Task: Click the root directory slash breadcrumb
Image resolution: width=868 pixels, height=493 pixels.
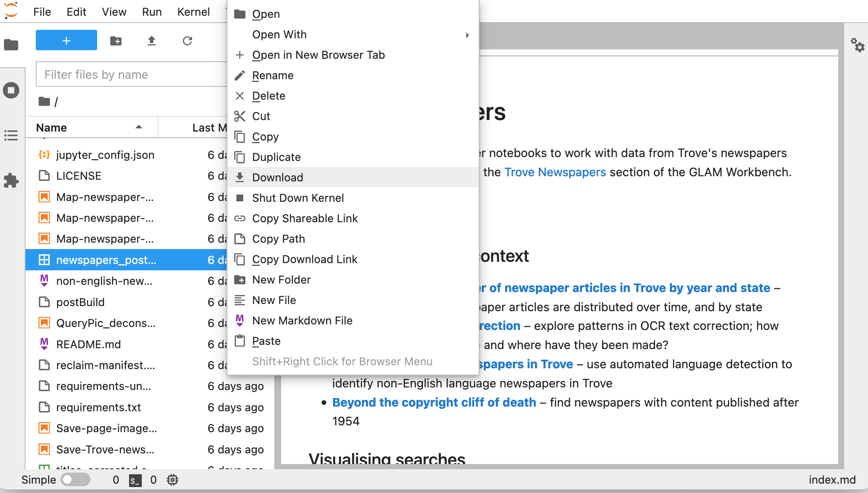Action: pos(60,101)
